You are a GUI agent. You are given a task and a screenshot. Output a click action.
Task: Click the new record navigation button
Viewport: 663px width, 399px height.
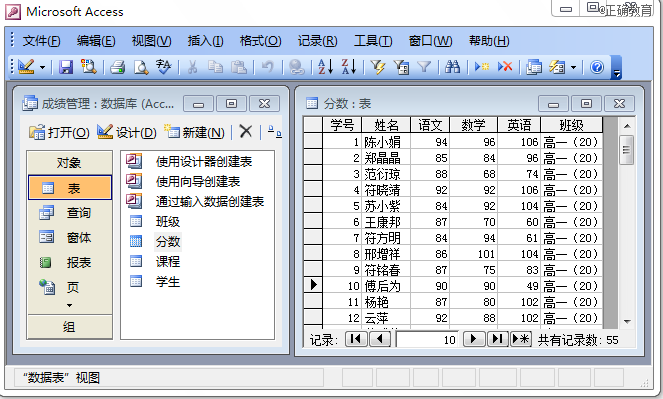(x=521, y=339)
